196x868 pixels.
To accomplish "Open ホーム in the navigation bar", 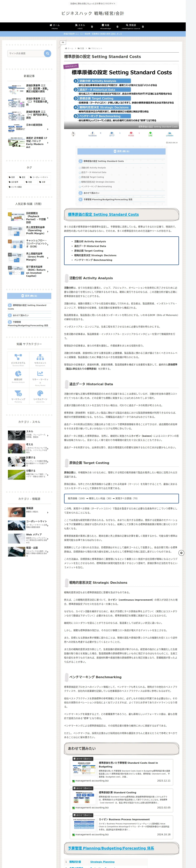I will pos(55,27).
